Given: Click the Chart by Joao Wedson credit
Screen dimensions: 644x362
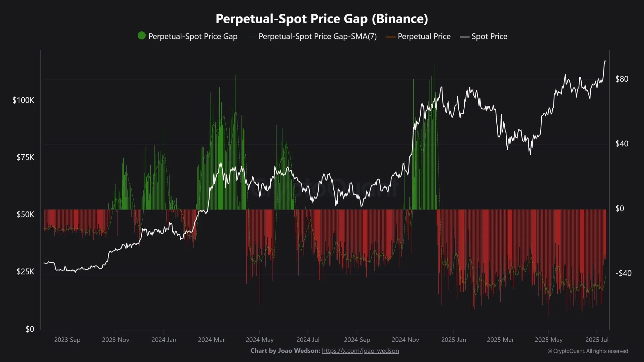Looking at the screenshot, I should point(285,351).
